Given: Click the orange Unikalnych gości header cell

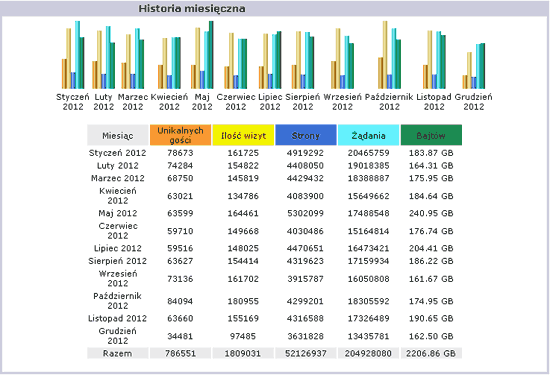Looking at the screenshot, I should 180,135.
